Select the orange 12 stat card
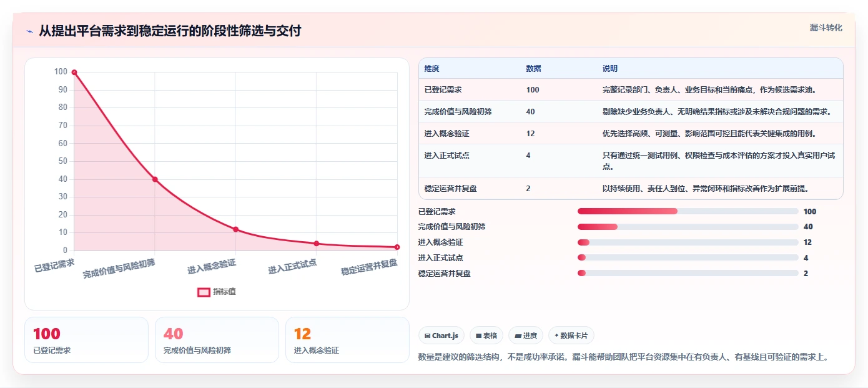Screen dimensions: 868x388 click(x=347, y=340)
